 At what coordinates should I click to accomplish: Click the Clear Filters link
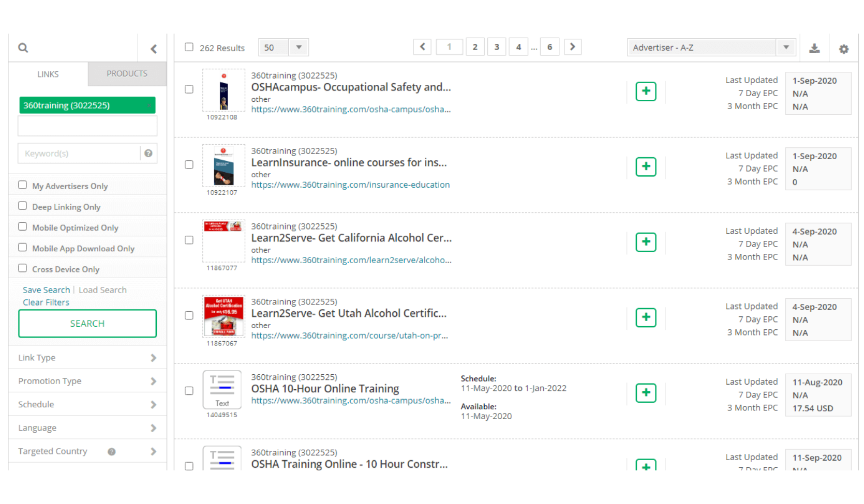(46, 302)
